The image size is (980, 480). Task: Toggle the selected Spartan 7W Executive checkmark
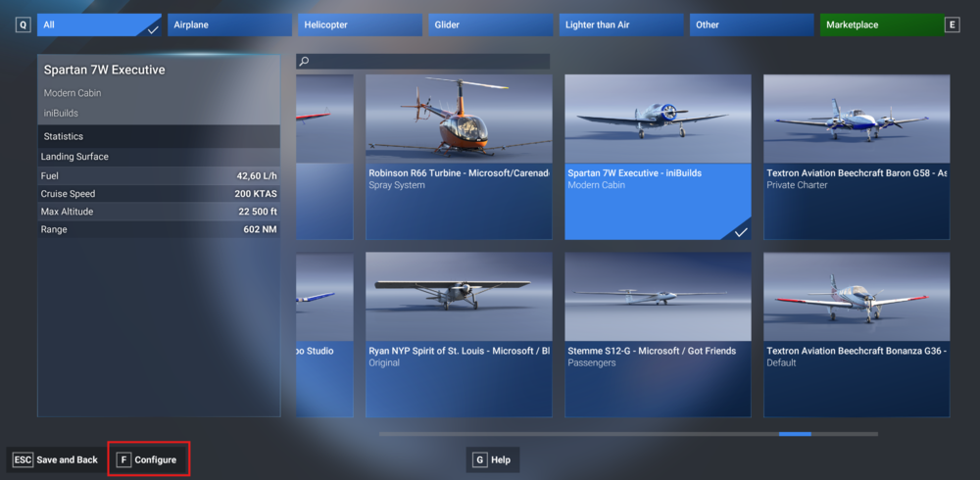click(x=741, y=231)
